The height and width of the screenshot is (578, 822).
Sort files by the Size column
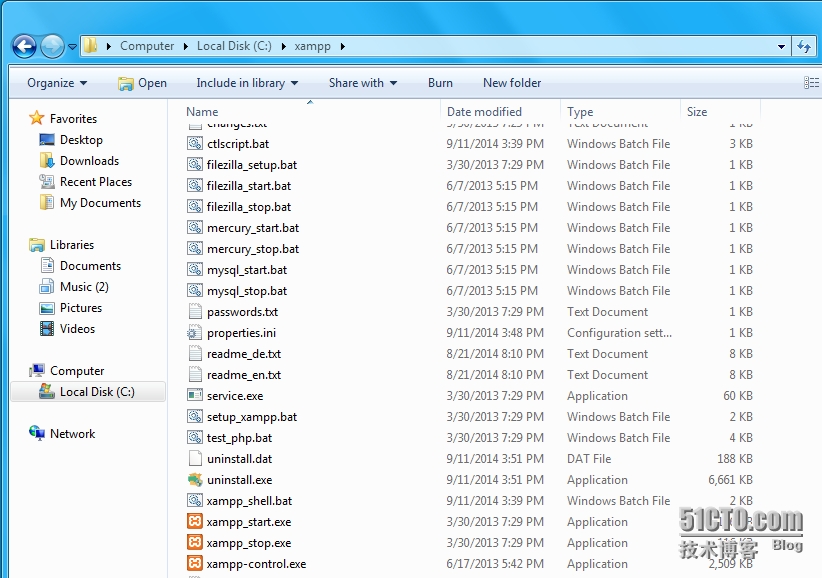click(x=697, y=112)
